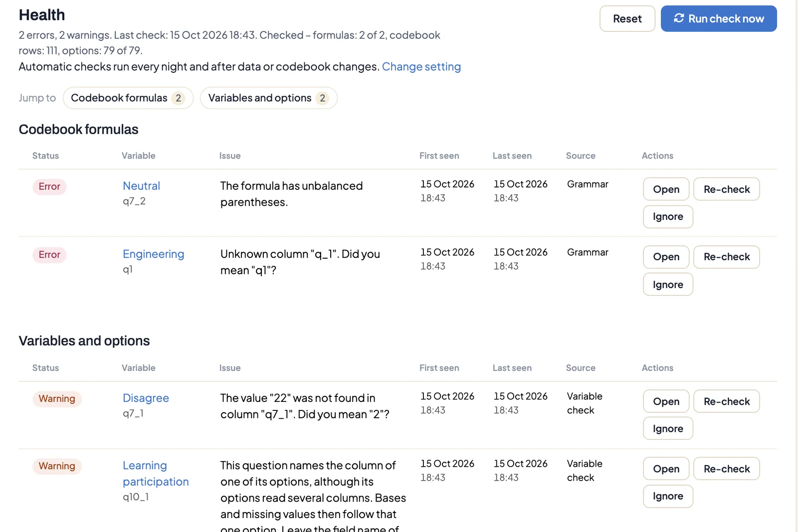Screen dimensions: 798x532
Task: Ignore the Neutral unbalanced parentheses error
Action: [x=668, y=217]
